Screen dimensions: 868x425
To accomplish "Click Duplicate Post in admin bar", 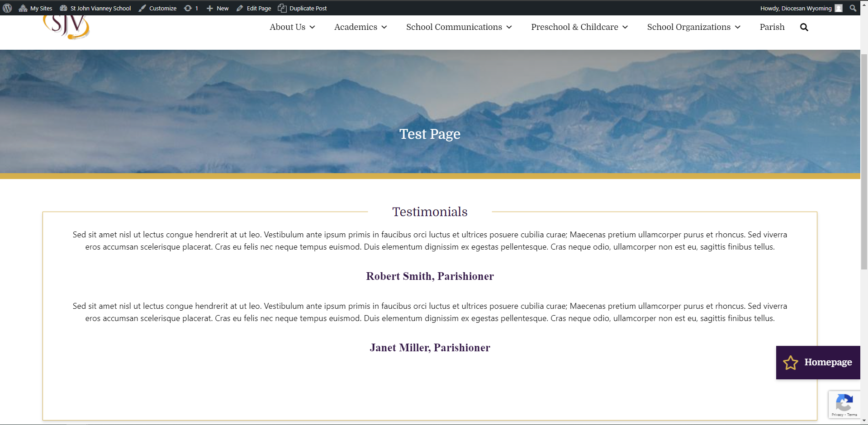I will 302,8.
